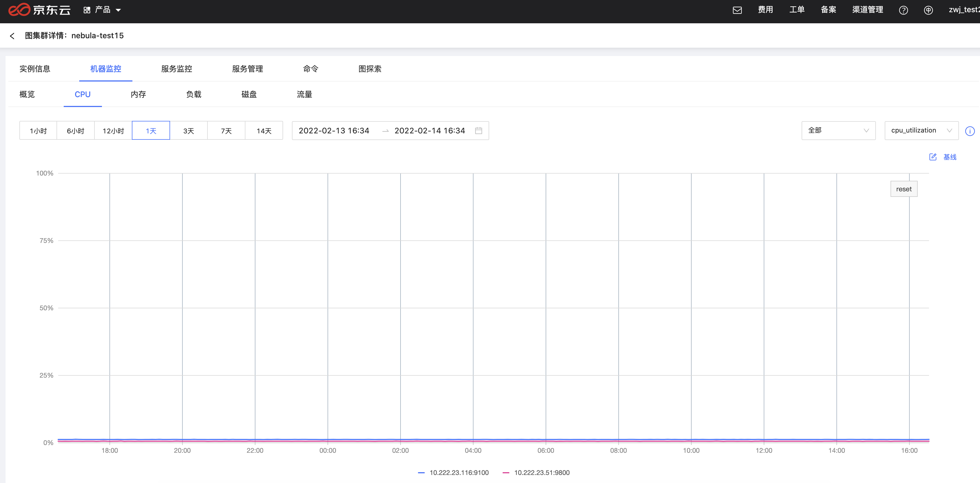Viewport: 980px width, 483px height.
Task: Select the 12小时 time range
Action: click(x=113, y=131)
